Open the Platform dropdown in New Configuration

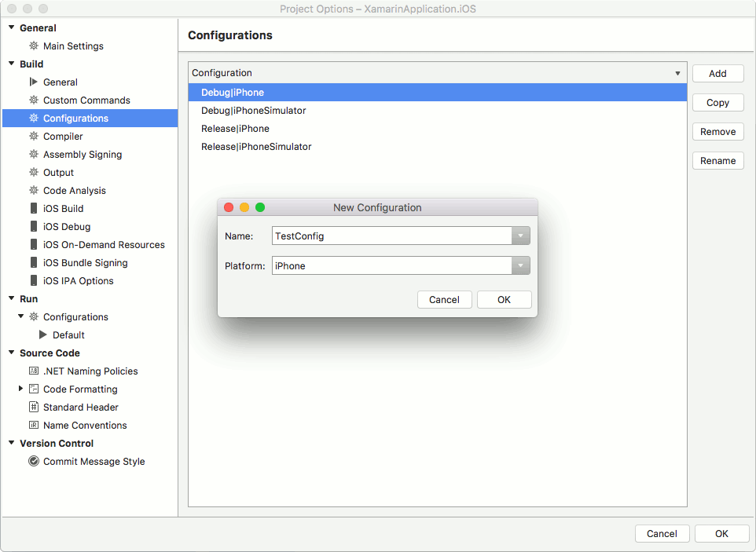click(519, 265)
